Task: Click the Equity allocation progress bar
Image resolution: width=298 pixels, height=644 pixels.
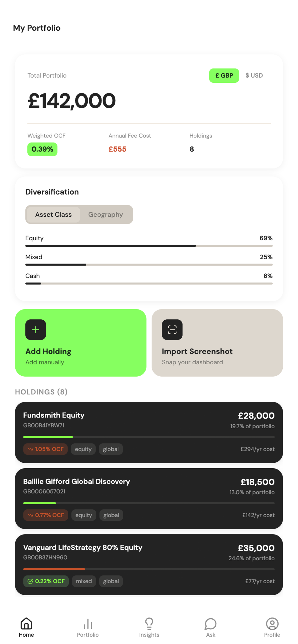Action: (x=149, y=246)
